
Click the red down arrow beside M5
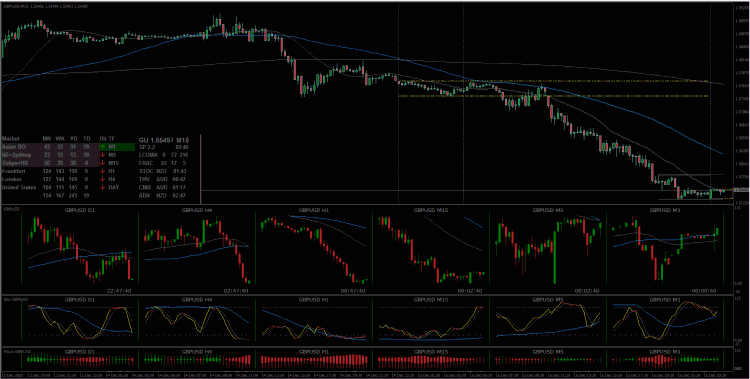102,155
